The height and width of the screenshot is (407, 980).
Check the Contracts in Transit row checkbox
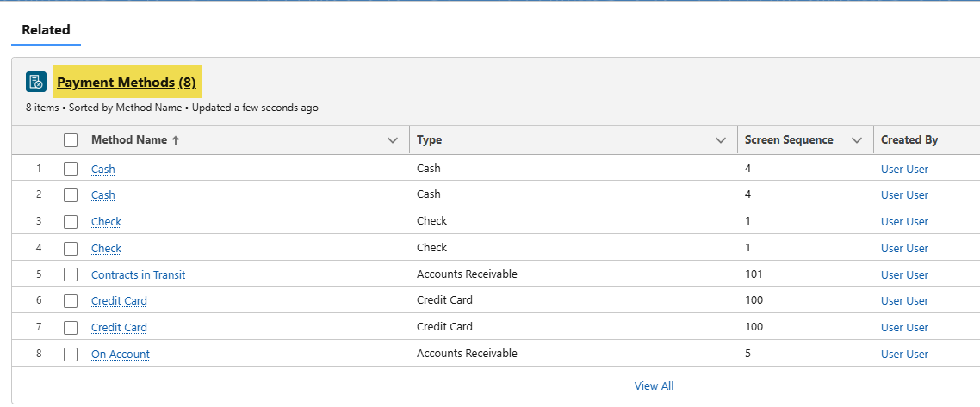(x=71, y=274)
